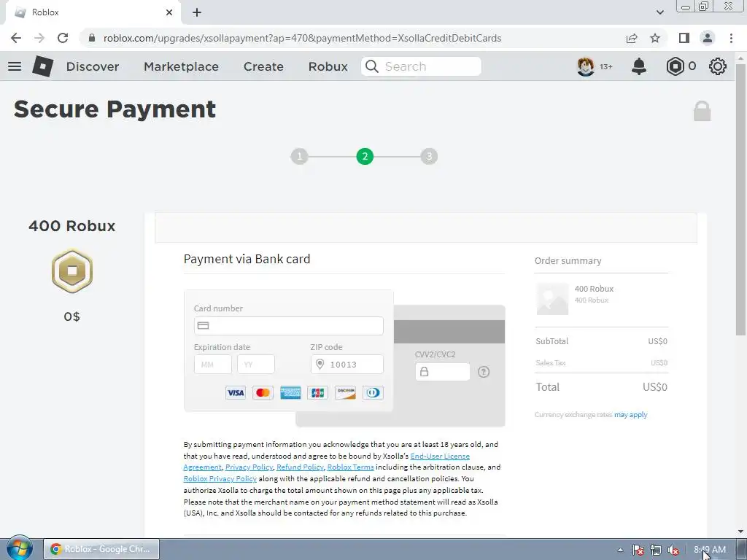Open the Discover page

point(93,66)
